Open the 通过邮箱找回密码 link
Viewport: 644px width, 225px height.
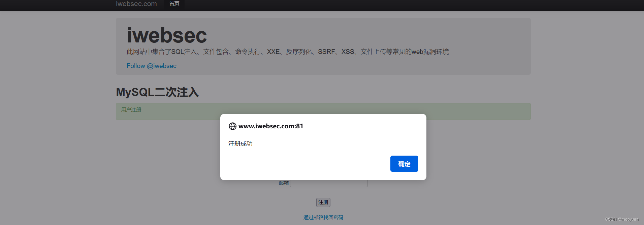[x=323, y=218]
